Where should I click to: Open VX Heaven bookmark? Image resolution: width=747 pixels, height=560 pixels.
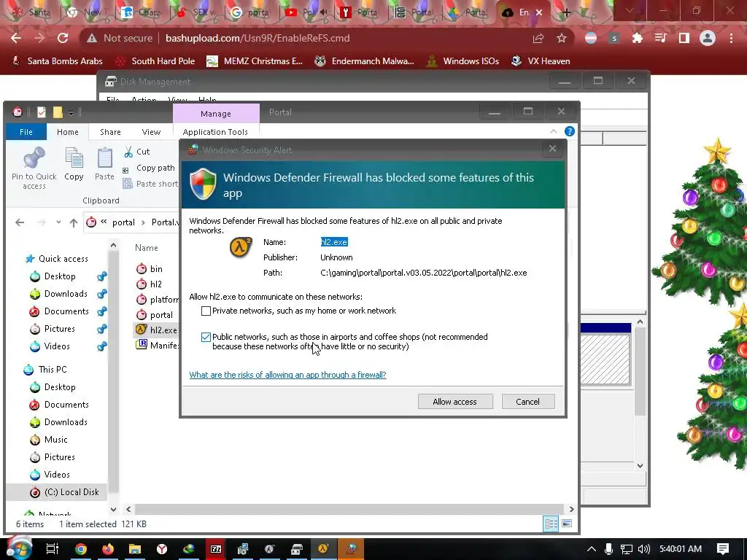(541, 61)
